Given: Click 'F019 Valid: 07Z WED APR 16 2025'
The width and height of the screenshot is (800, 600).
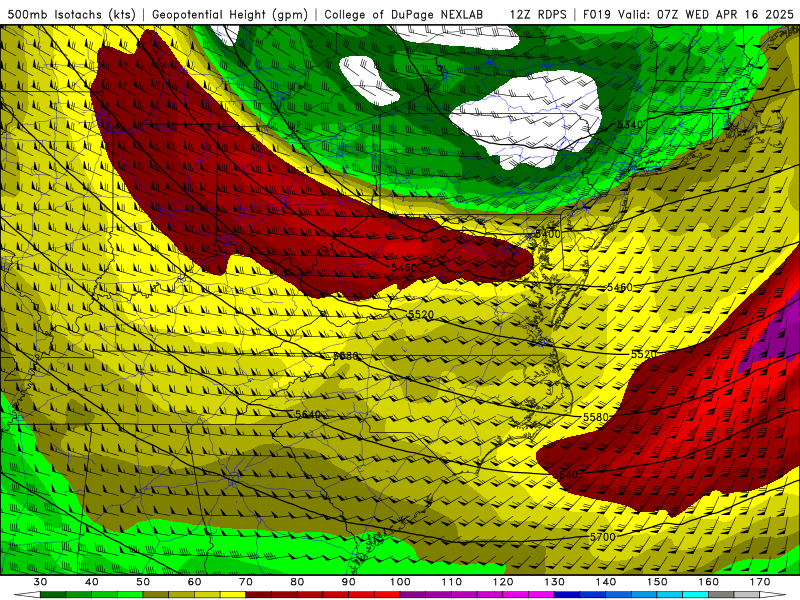Looking at the screenshot, I should (688, 14).
